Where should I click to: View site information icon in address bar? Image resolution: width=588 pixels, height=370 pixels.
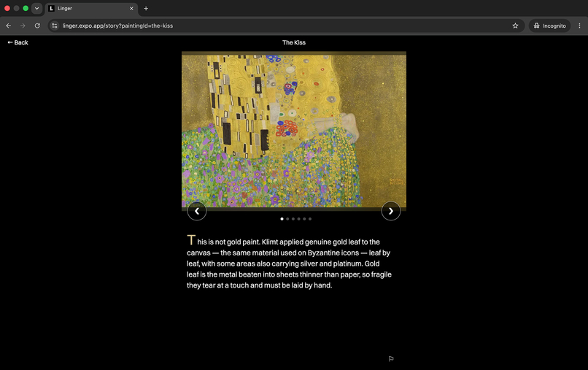tap(55, 26)
